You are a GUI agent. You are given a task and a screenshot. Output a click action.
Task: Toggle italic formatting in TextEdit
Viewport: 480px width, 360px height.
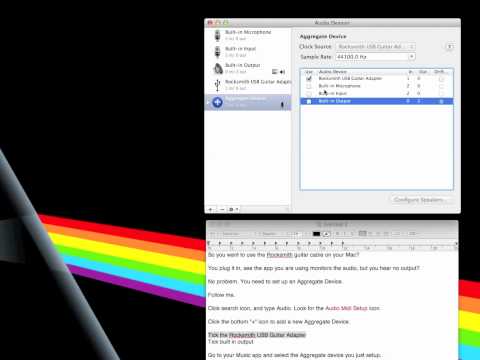tap(344, 234)
